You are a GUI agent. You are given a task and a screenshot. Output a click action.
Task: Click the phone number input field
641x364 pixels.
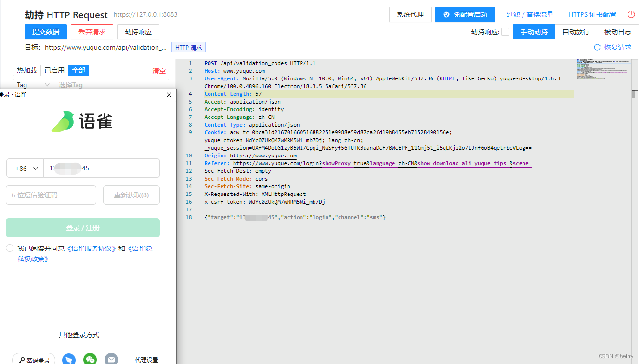pyautogui.click(x=102, y=169)
